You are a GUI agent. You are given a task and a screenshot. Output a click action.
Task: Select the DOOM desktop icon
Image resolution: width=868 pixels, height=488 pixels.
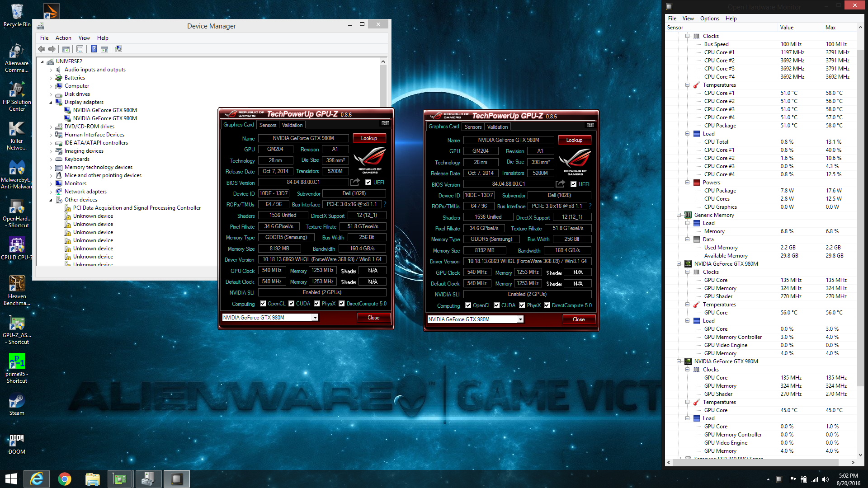17,444
